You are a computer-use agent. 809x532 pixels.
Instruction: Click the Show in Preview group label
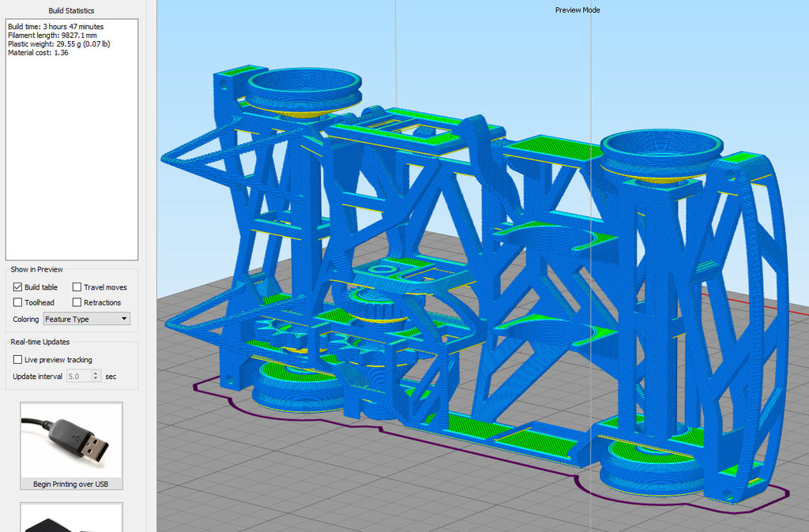pos(36,270)
